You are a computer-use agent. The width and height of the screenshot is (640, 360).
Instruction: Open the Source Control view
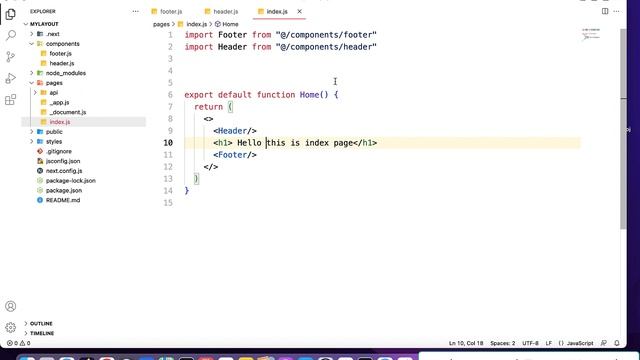pos(11,57)
